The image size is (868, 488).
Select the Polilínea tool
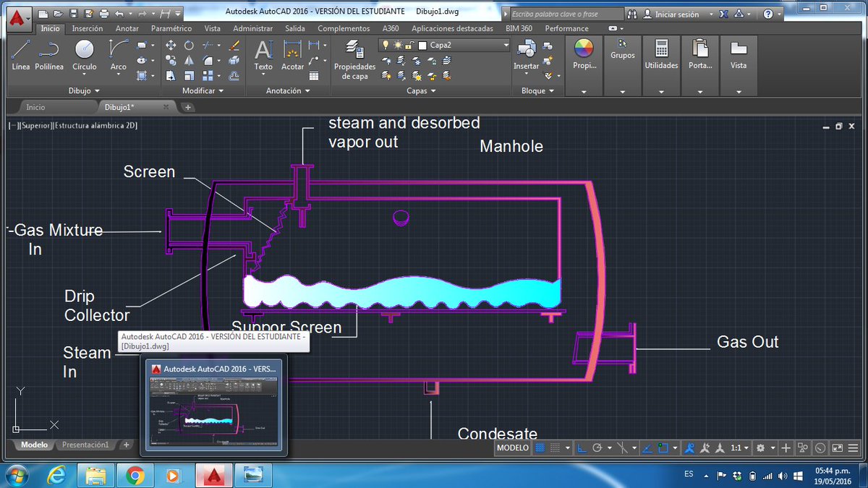pyautogui.click(x=49, y=55)
